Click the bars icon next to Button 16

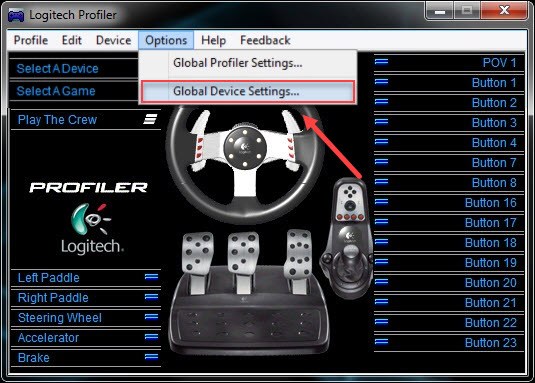381,202
